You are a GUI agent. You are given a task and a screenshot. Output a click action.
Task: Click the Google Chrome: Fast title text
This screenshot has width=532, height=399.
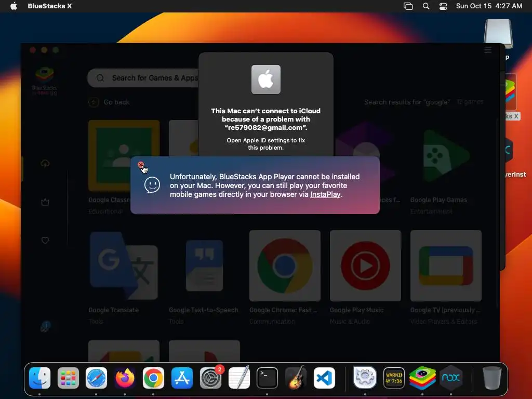(283, 310)
